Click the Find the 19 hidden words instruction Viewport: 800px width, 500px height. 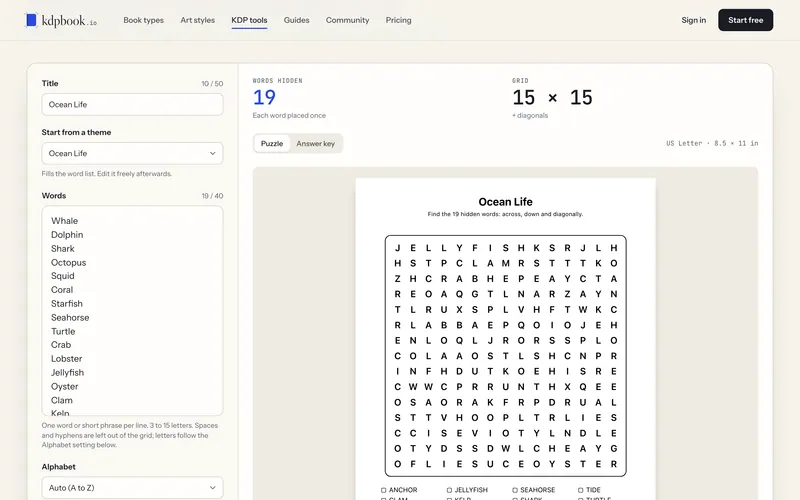pos(505,214)
